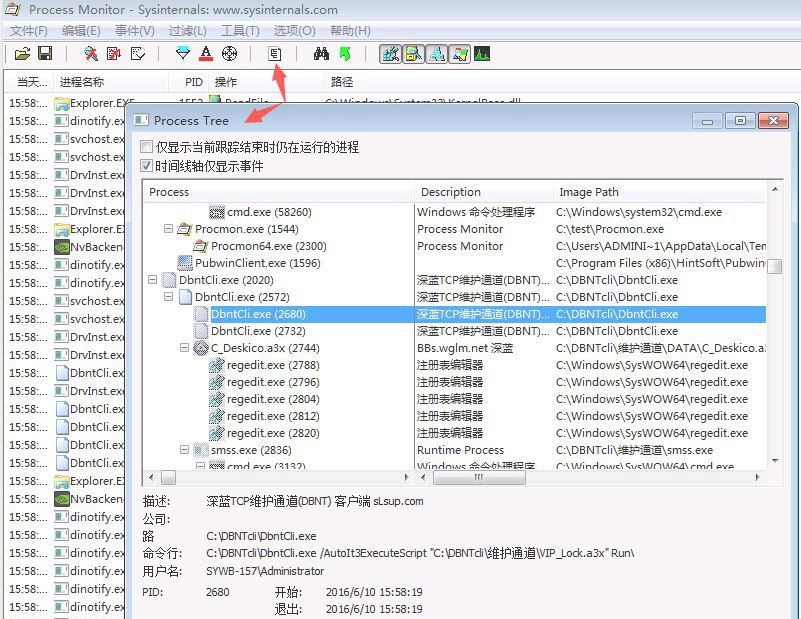Click the Highlight red-A toolbar icon
The height and width of the screenshot is (619, 801).
click(x=206, y=53)
